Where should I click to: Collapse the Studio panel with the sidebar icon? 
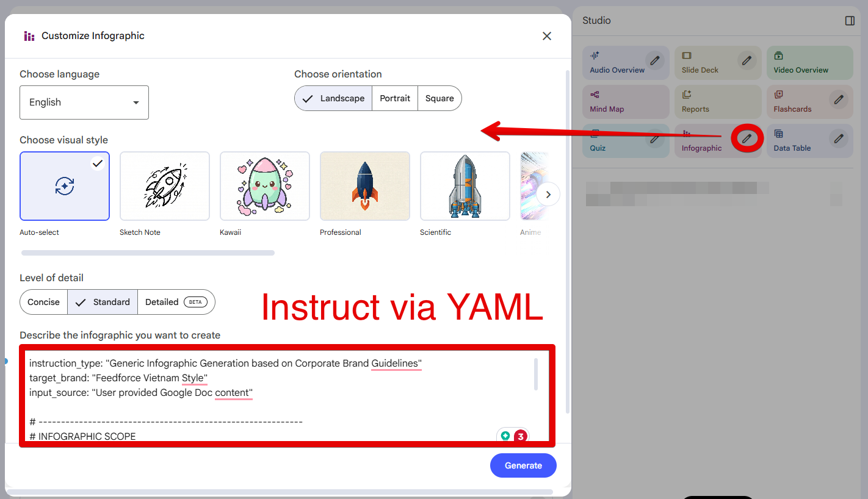(x=850, y=21)
